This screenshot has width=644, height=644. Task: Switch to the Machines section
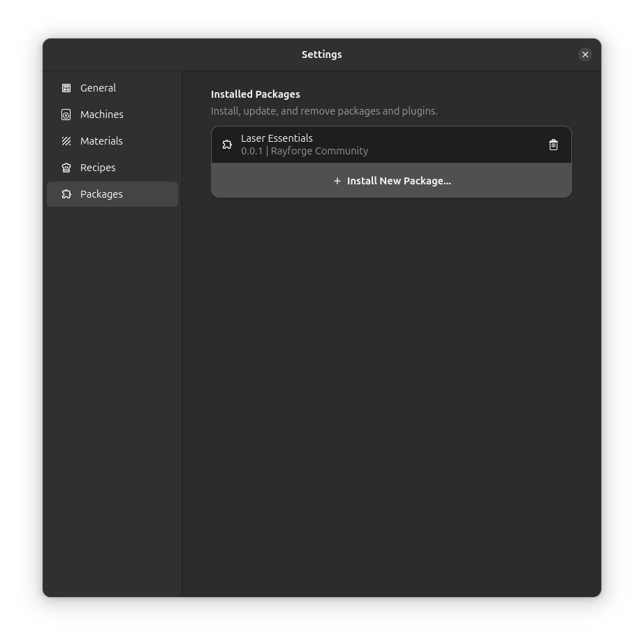(101, 115)
